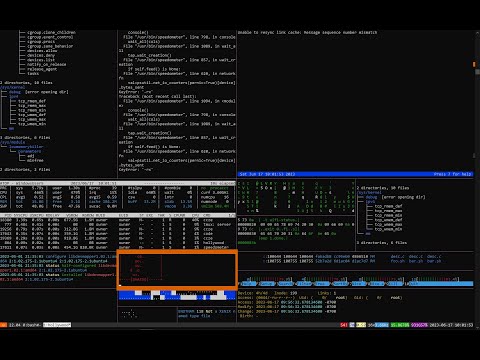The height and width of the screenshot is (360, 480).
Task: Select tcp_rmem_def in left tree pane
Action: [x=32, y=101]
